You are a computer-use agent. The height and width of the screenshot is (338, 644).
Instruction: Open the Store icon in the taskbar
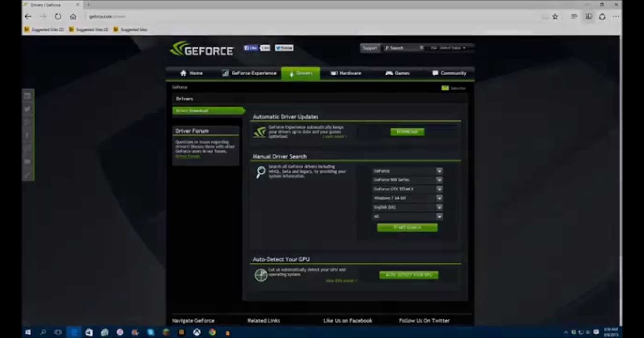(89, 332)
